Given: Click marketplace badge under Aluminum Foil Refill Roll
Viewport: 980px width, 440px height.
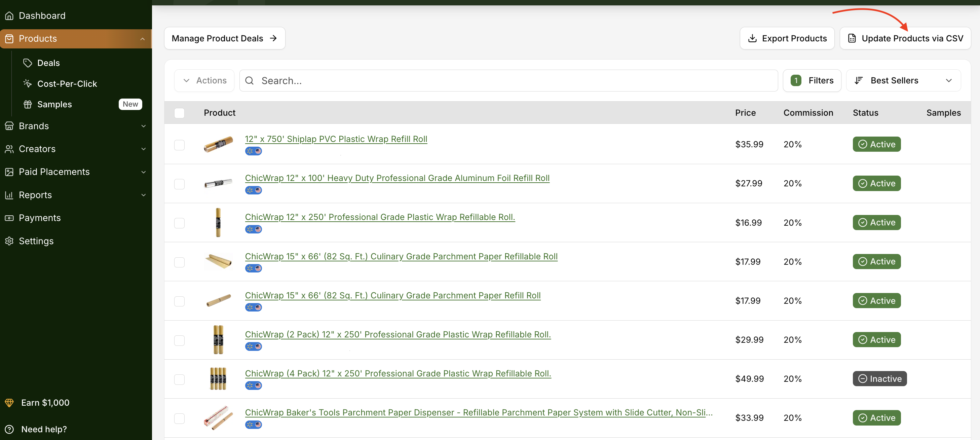Looking at the screenshot, I should point(253,190).
